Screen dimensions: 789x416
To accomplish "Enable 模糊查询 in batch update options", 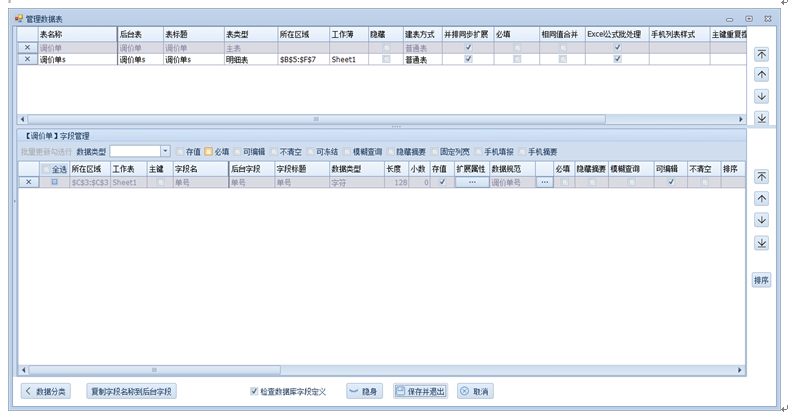I will pyautogui.click(x=345, y=151).
